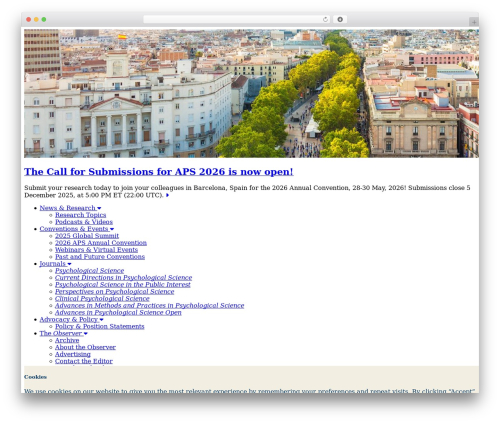
Task: Reload the page with the refresh icon
Action: 325,20
